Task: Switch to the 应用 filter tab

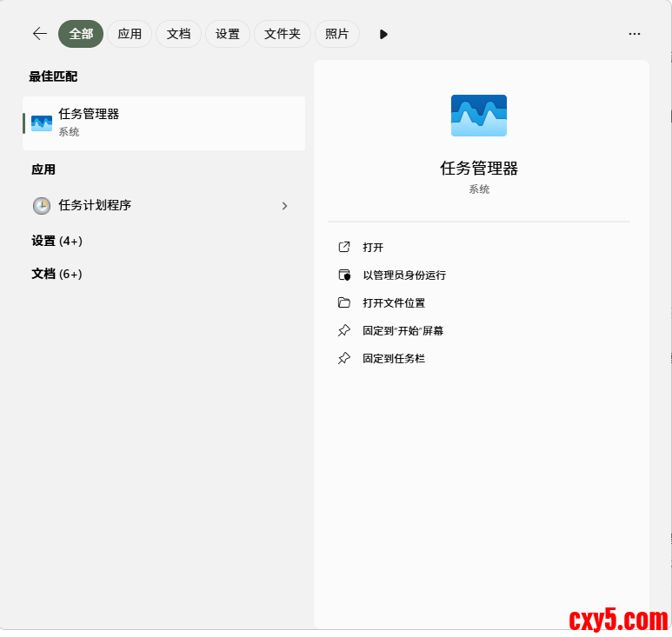Action: click(130, 34)
